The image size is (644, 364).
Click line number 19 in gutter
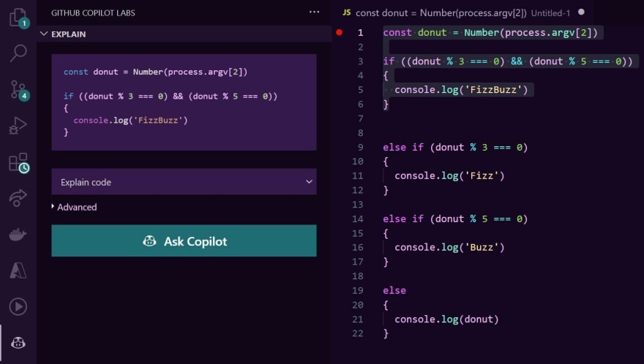click(x=358, y=291)
